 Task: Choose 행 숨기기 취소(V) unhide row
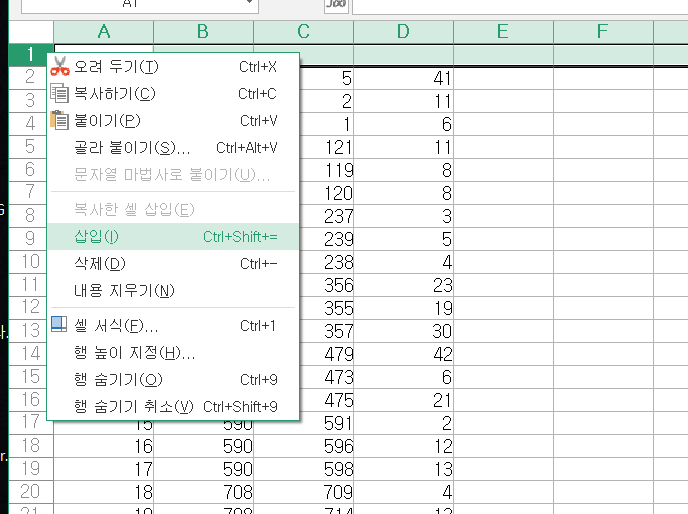click(173, 406)
